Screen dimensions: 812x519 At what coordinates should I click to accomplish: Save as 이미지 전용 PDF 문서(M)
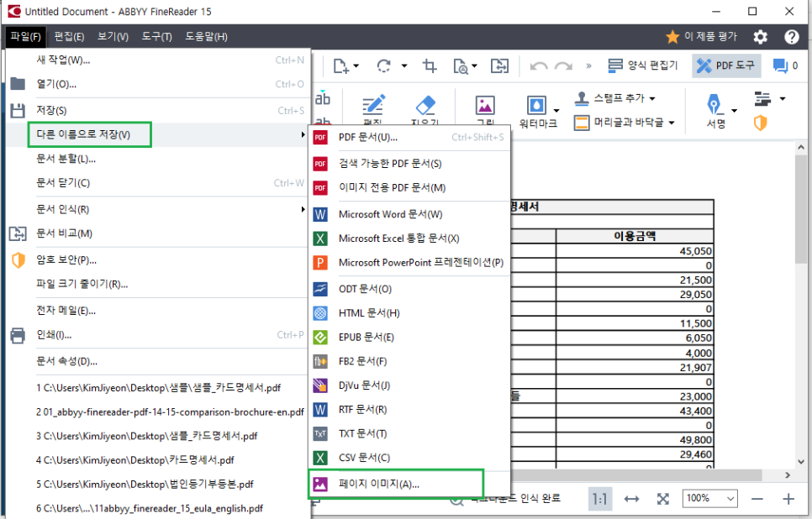pyautogui.click(x=409, y=187)
